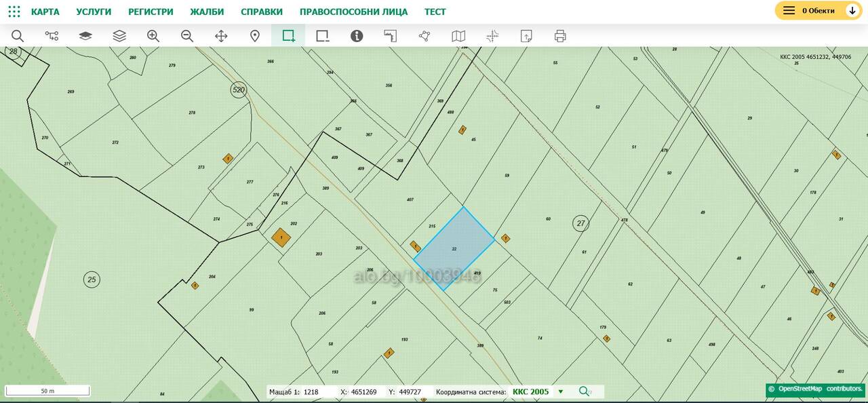Click parcel label 60
The width and height of the screenshot is (868, 403).
[x=548, y=219]
